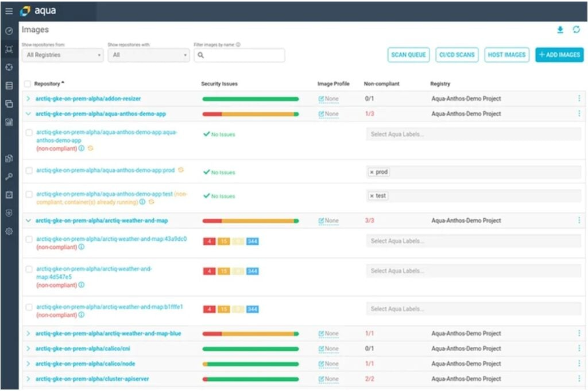Open the CI/CD SCANS tab

click(457, 55)
